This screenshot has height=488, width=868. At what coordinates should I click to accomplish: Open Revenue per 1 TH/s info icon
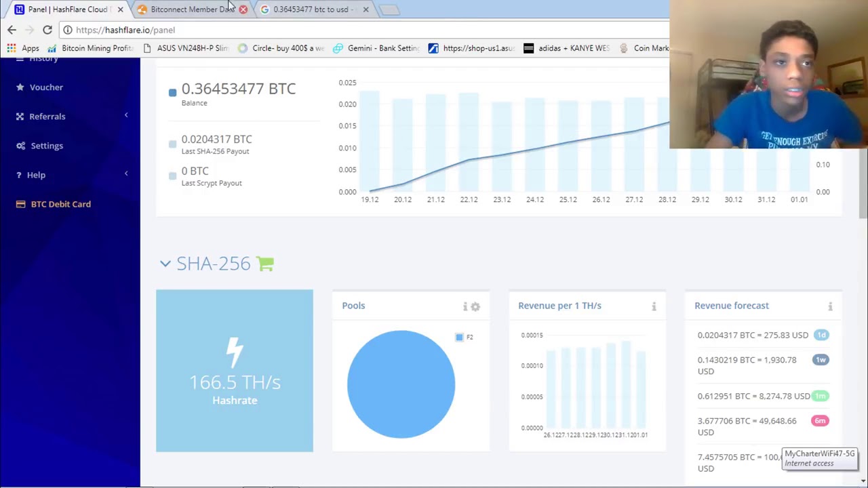[x=654, y=307]
